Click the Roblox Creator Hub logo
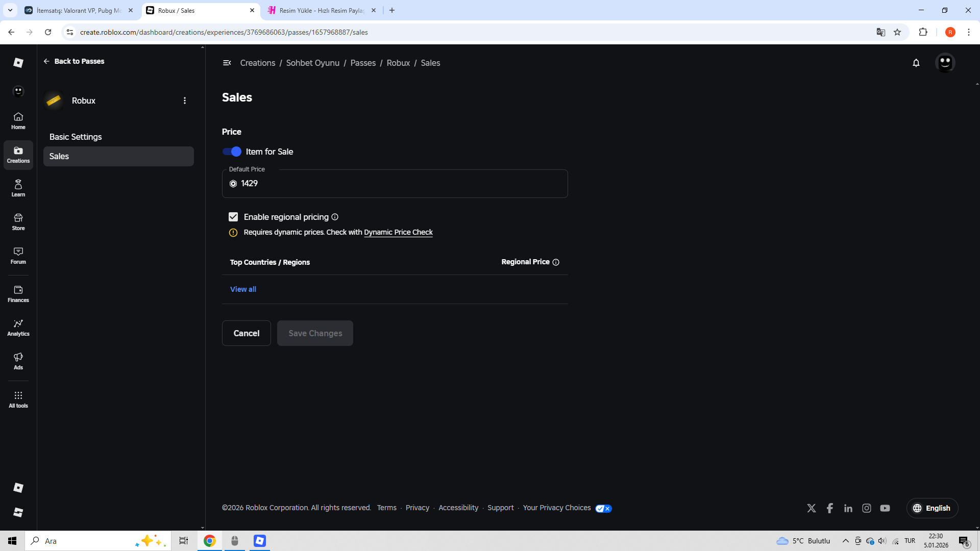This screenshot has height=551, width=980. click(x=18, y=62)
